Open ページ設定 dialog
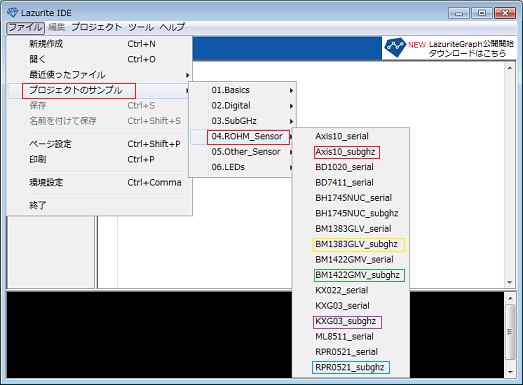Image resolution: width=523 pixels, height=385 pixels. 99,144
